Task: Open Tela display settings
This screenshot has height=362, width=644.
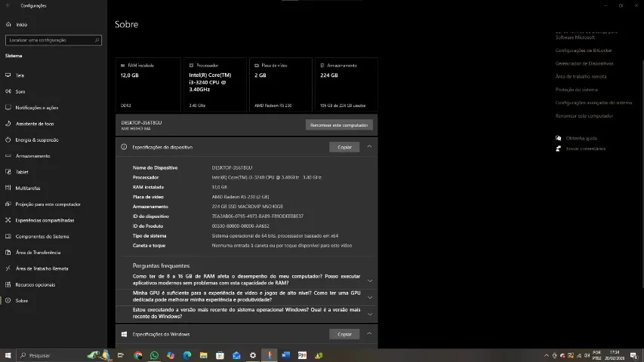Action: (20, 75)
